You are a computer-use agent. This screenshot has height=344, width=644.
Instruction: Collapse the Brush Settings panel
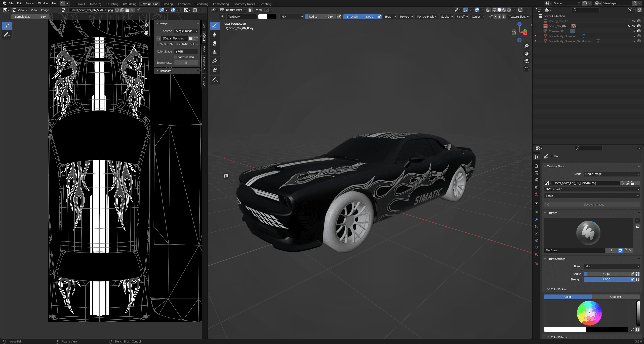(556, 259)
